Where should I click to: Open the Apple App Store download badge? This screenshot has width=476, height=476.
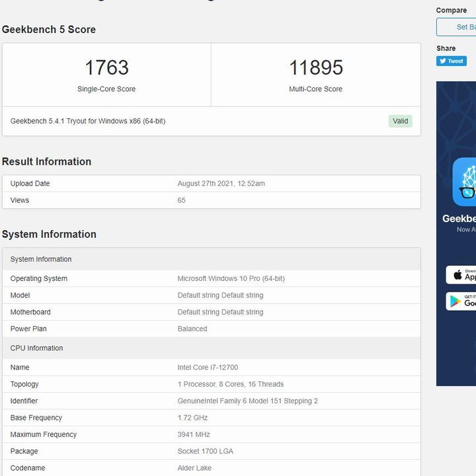click(x=461, y=275)
